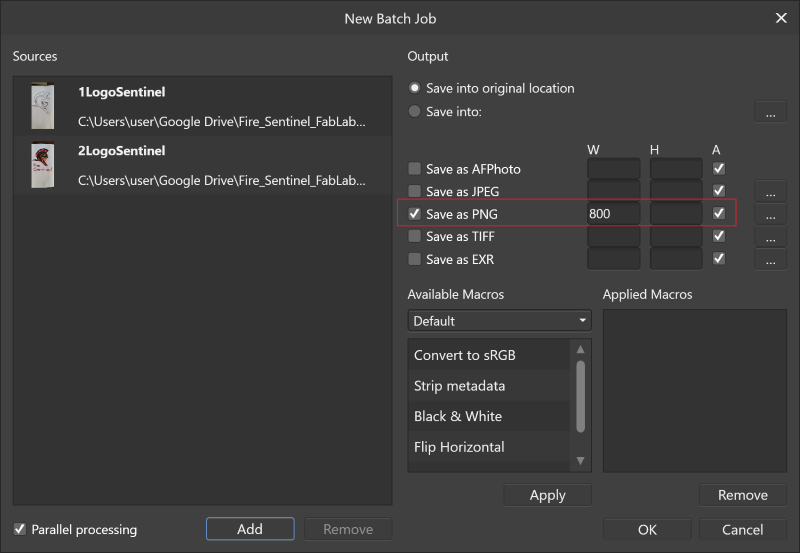Choose the Black & White macro
The image size is (800, 553).
coord(458,416)
